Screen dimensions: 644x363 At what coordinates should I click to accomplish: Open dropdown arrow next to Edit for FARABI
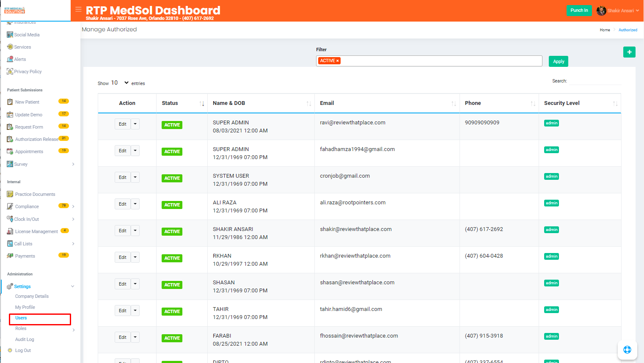[x=135, y=337]
